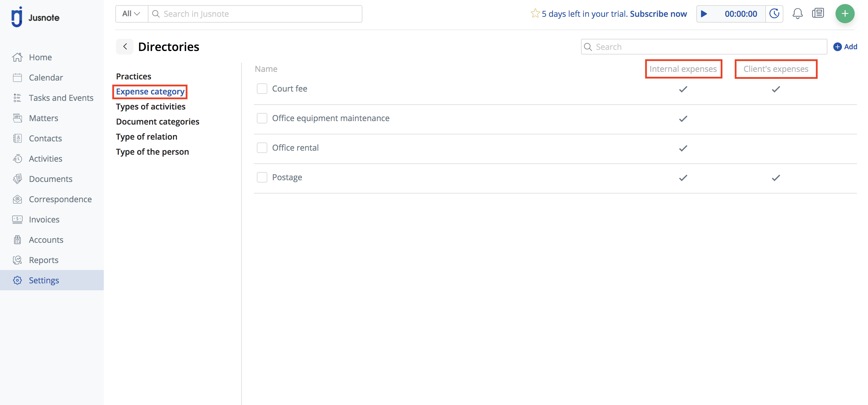Focus the directories Search field
The height and width of the screenshot is (405, 868).
coord(704,47)
